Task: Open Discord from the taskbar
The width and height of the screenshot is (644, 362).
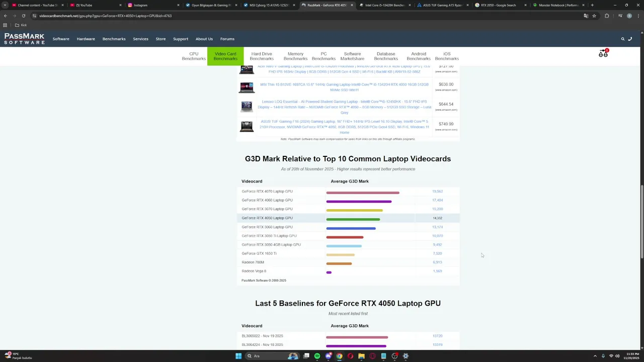Action: coord(328,356)
